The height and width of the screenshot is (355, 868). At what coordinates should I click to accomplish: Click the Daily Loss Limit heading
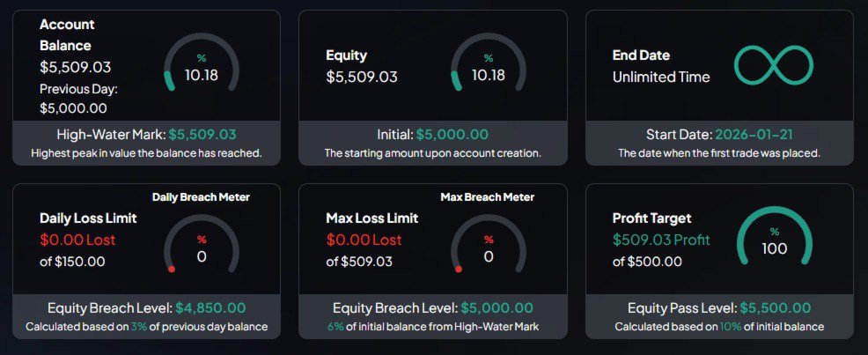pyautogui.click(x=86, y=218)
